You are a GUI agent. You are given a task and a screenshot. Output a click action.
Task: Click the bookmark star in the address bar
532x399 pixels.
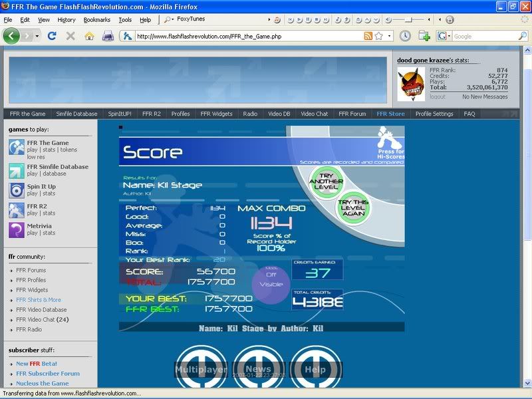point(378,36)
